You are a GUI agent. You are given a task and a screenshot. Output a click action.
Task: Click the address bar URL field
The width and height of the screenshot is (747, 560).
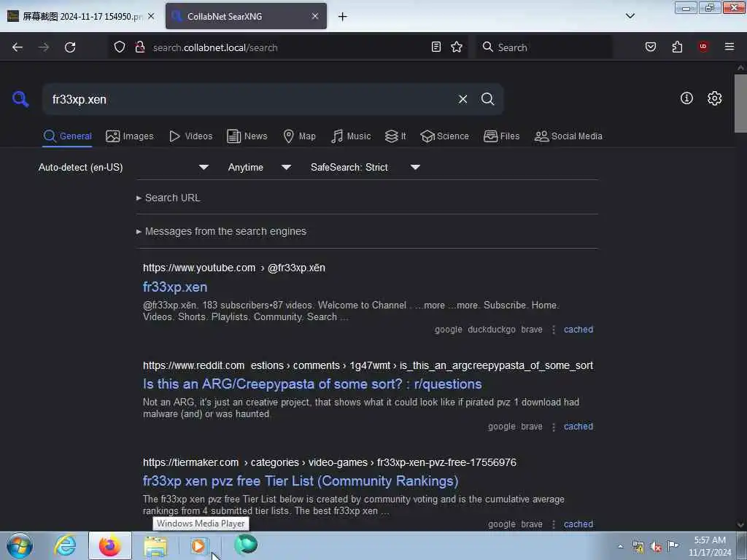[x=288, y=47]
